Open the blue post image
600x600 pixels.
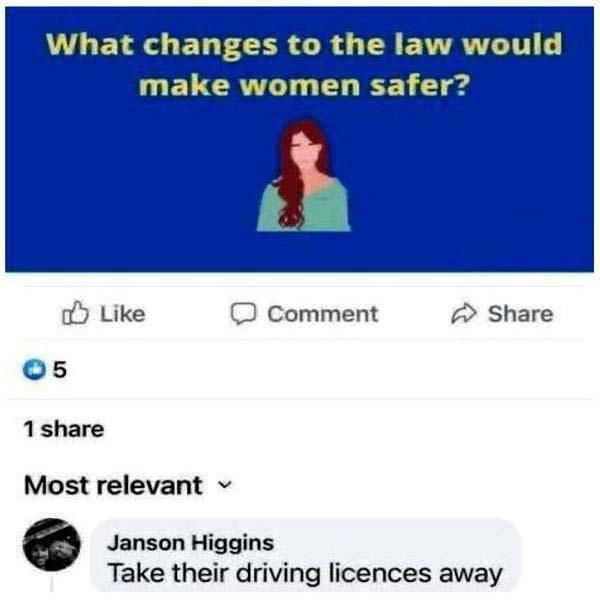(300, 139)
